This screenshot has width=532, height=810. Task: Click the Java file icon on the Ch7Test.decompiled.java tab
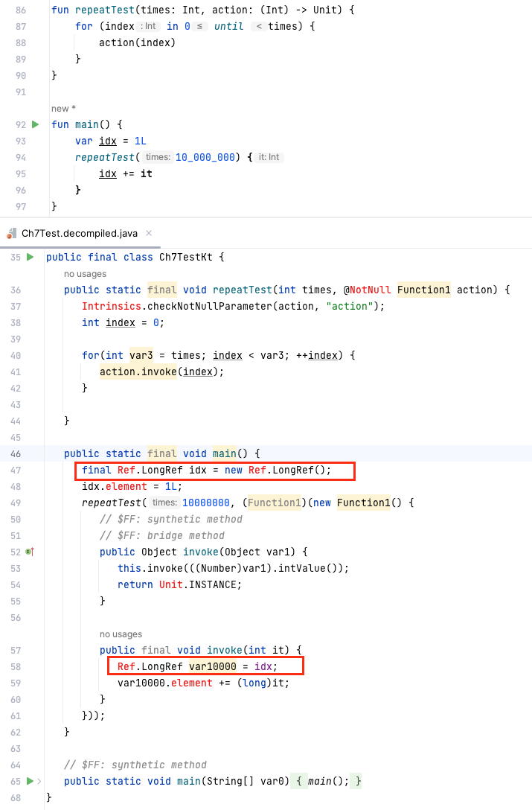11,234
